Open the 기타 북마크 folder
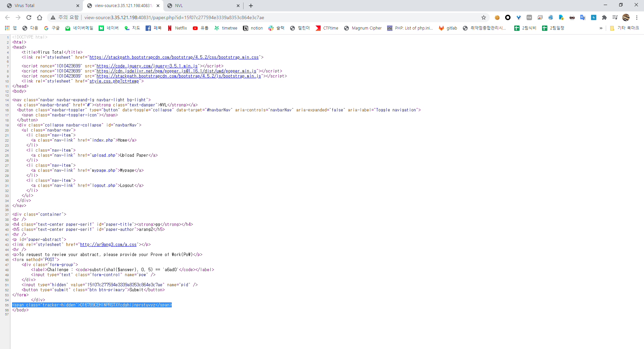 coord(624,28)
